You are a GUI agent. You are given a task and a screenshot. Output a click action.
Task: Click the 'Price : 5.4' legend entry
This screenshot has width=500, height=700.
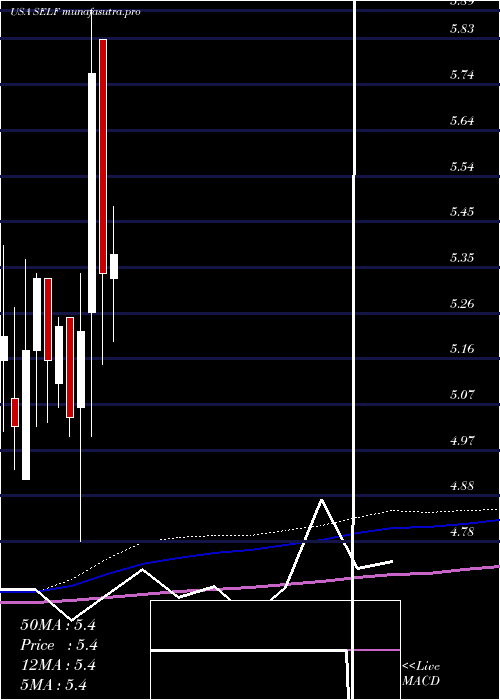pyautogui.click(x=59, y=645)
